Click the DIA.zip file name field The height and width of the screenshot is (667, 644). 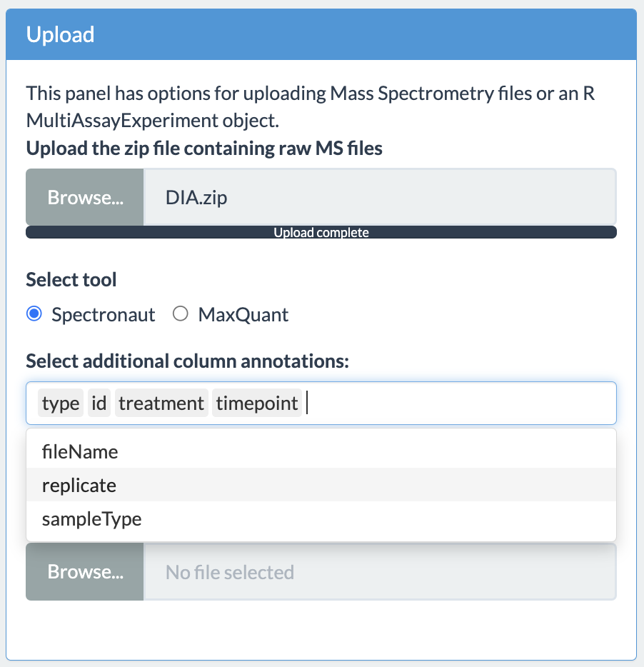(x=380, y=197)
